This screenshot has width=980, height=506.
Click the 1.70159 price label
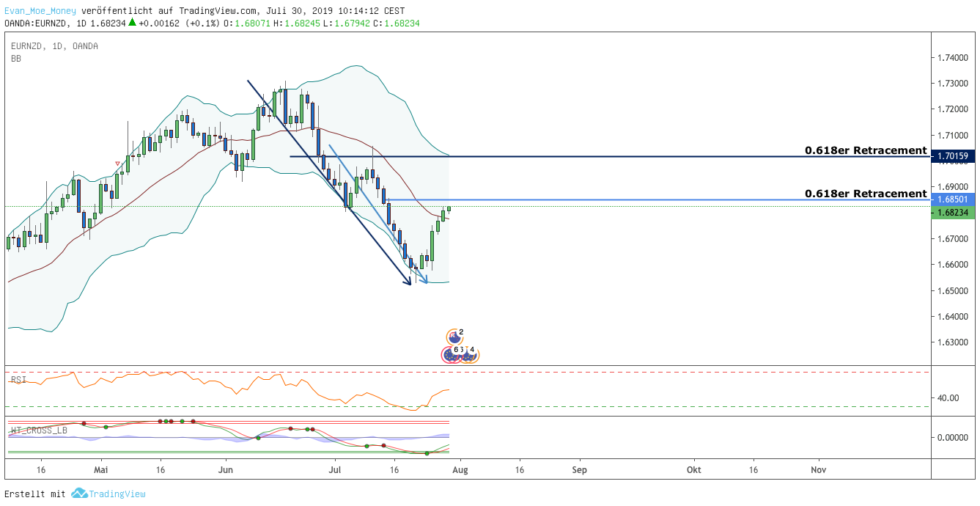953,156
